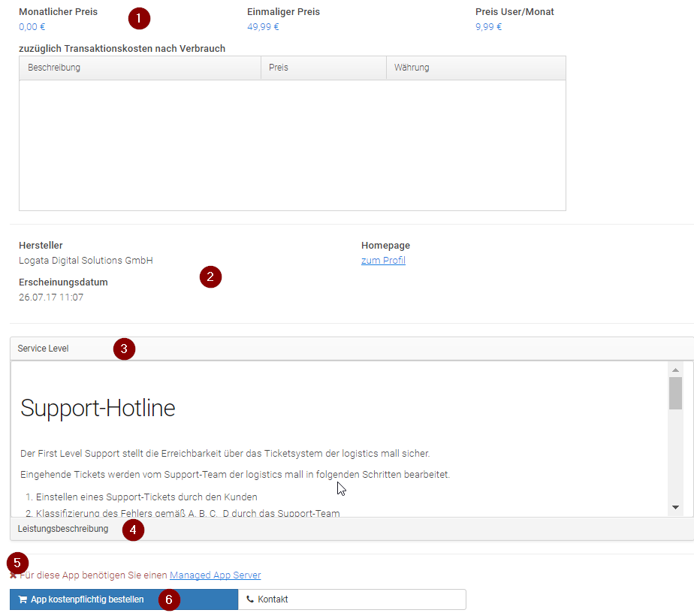Click 'Erscheinungsdatum' label
This screenshot has height=616, width=694.
[x=63, y=282]
